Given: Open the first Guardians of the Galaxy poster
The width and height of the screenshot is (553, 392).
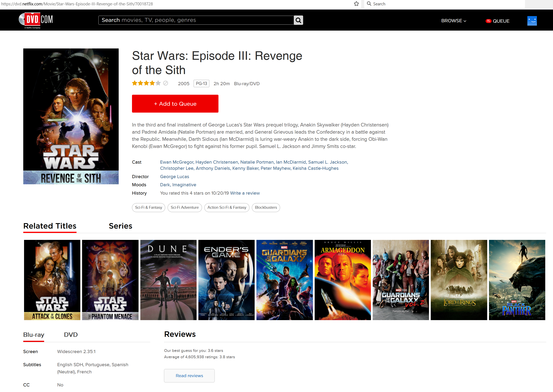Looking at the screenshot, I should [x=284, y=280].
